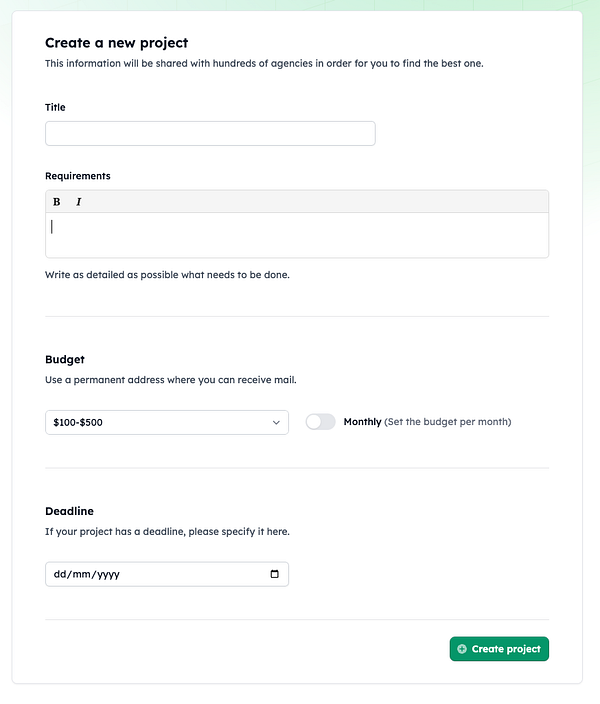
Task: Click the Budget section heading
Action: pyautogui.click(x=65, y=359)
